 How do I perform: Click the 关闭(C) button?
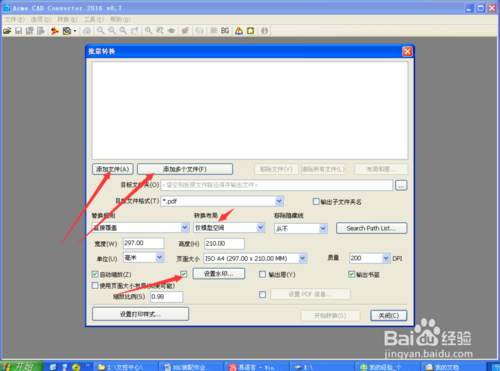389,316
